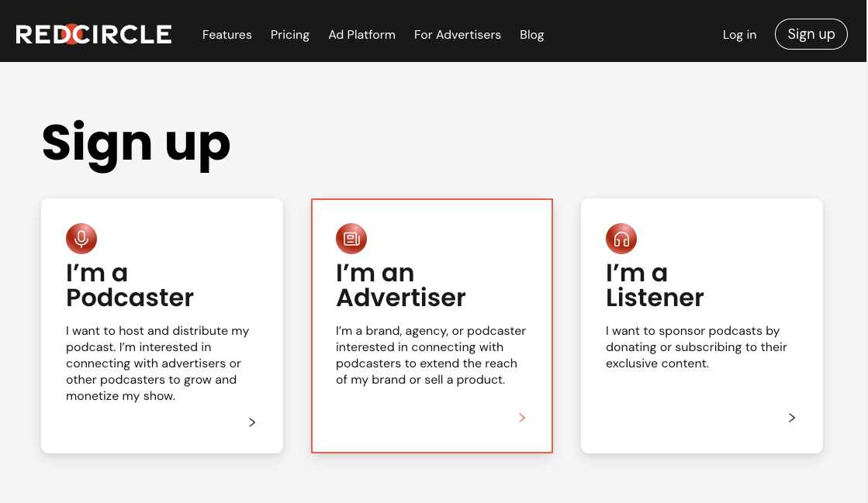The height and width of the screenshot is (503, 868).
Task: Click the red arrow on the Advertiser card
Action: 522,418
